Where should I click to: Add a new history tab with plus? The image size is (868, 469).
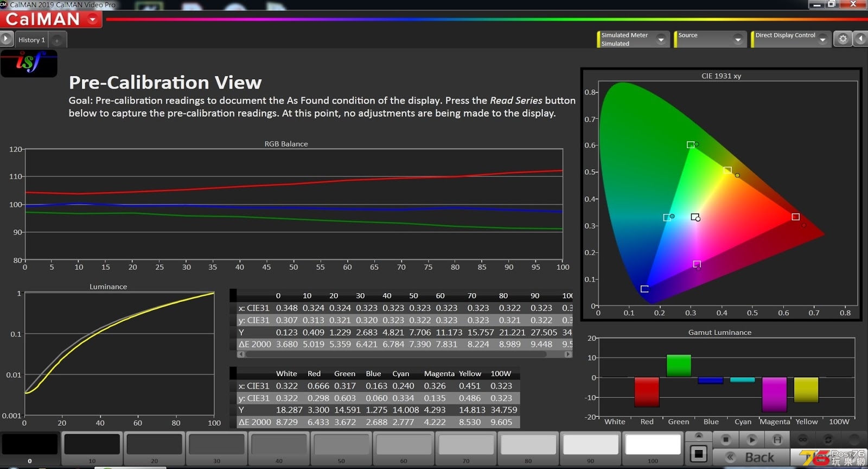57,40
